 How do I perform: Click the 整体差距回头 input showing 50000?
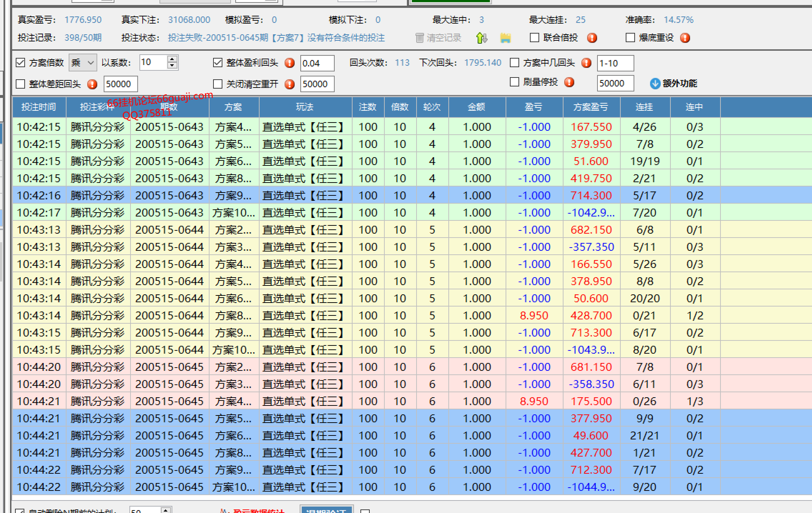pos(120,84)
